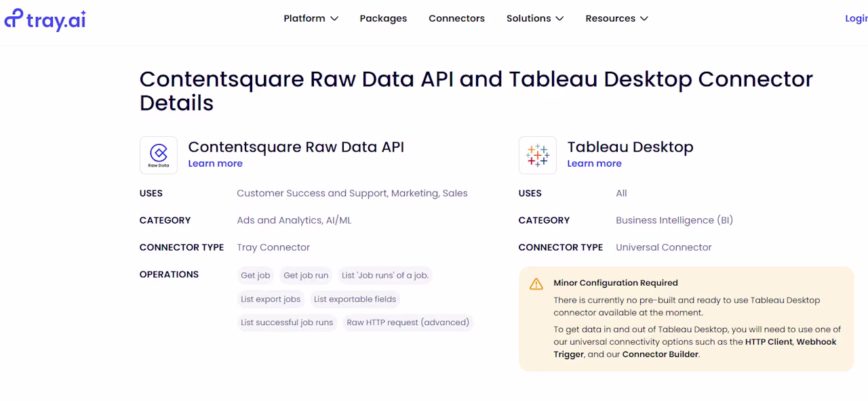The width and height of the screenshot is (868, 401).
Task: Expand the Resources dropdown menu
Action: coord(617,18)
